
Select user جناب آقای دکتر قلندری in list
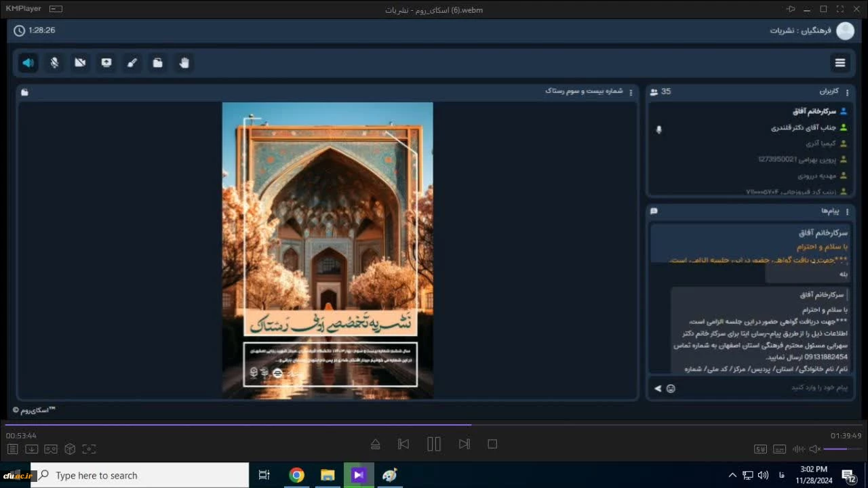click(804, 127)
